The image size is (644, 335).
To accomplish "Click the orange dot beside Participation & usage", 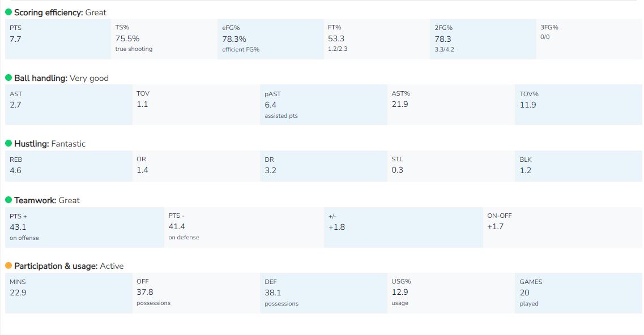I will (x=8, y=266).
